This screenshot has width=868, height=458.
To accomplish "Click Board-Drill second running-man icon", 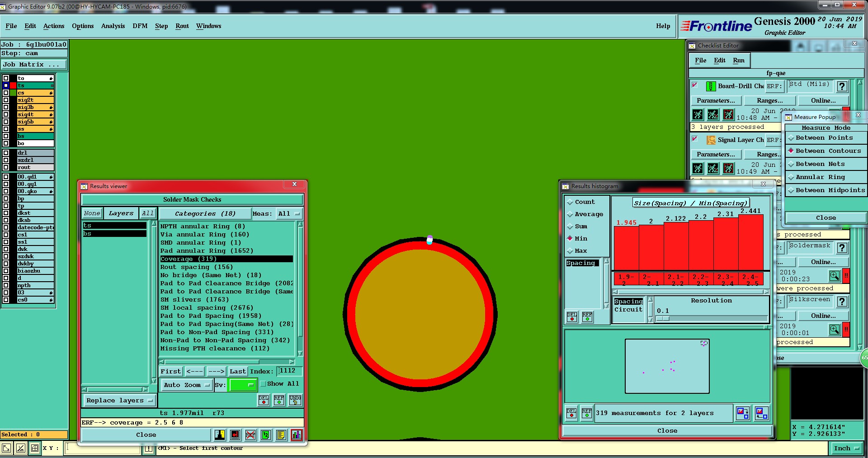I will (x=713, y=115).
